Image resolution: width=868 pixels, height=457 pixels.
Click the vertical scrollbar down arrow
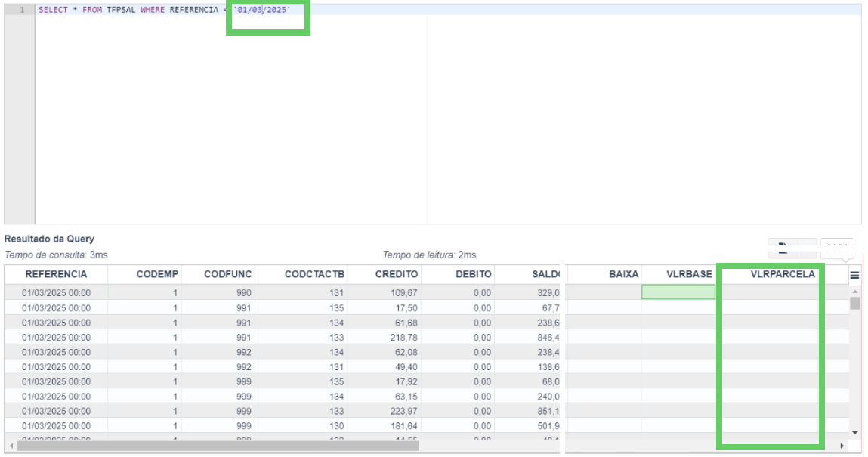point(854,433)
